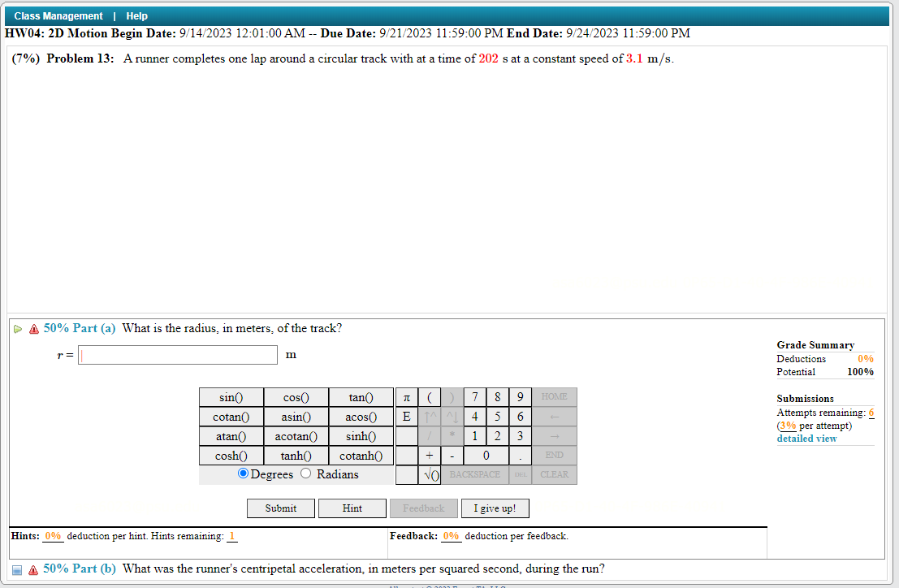The height and width of the screenshot is (588, 899).
Task: Click the BACKSPACE key
Action: point(473,474)
